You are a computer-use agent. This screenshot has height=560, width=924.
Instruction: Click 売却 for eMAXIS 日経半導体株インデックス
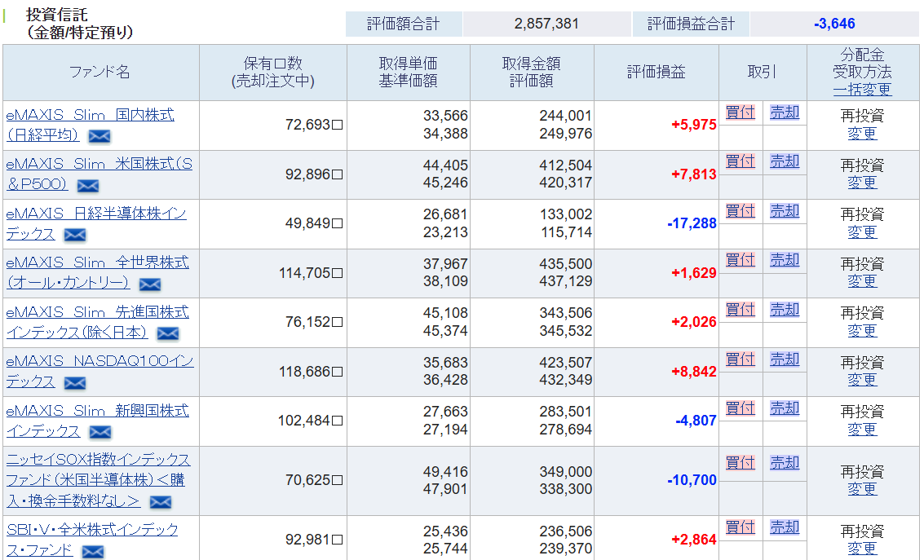click(785, 211)
